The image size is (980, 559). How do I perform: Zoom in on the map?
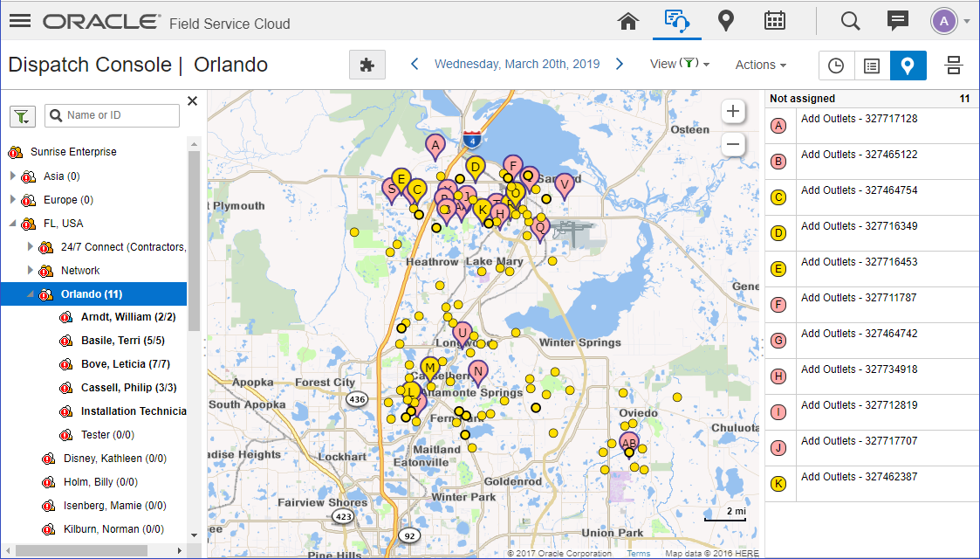733,112
